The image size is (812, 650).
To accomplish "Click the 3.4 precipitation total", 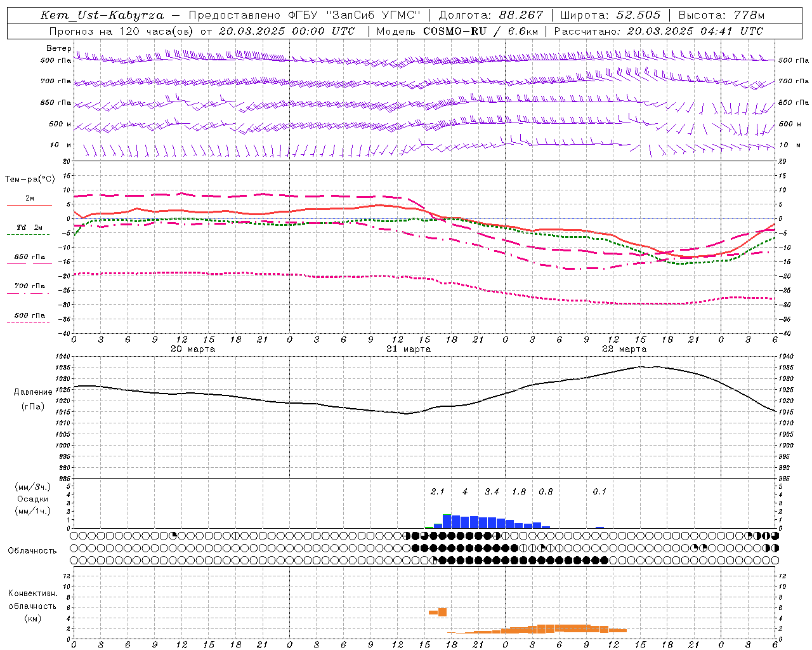I will (492, 492).
